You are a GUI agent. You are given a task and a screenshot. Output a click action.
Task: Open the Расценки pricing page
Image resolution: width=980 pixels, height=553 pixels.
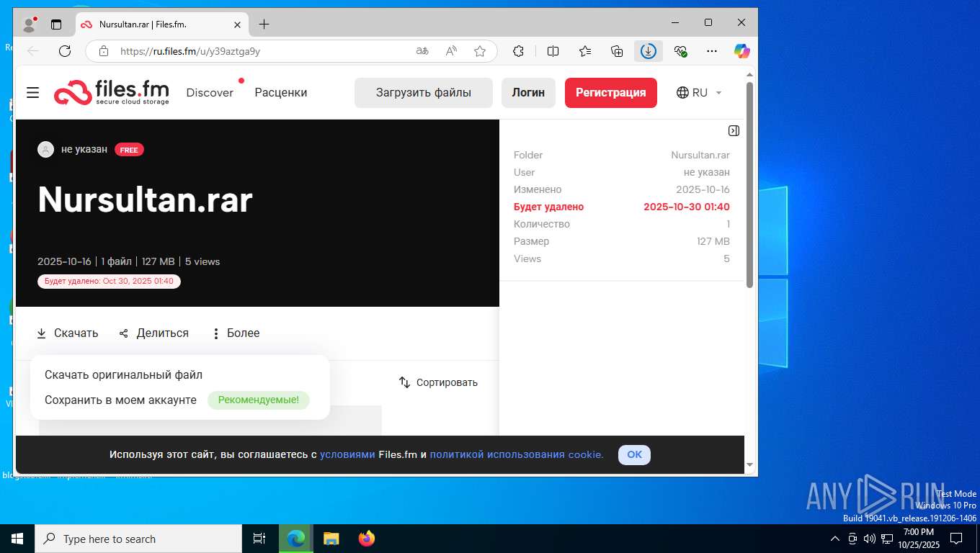pos(281,92)
